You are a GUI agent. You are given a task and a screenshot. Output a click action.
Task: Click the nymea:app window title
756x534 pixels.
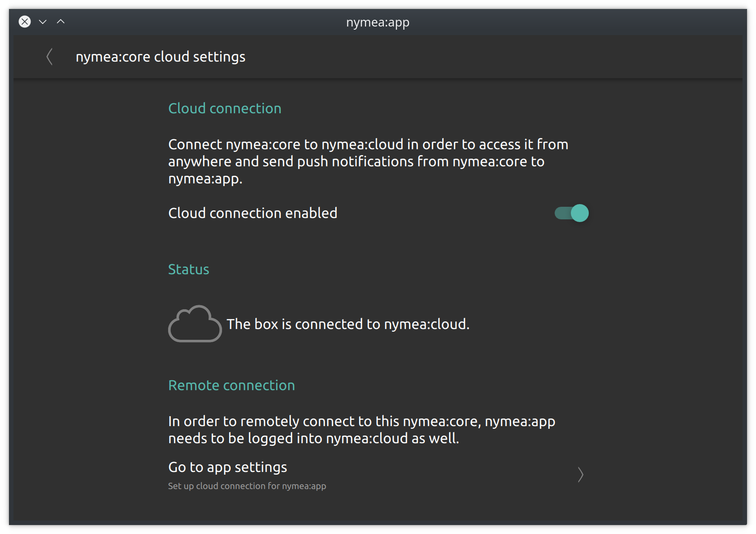378,22
